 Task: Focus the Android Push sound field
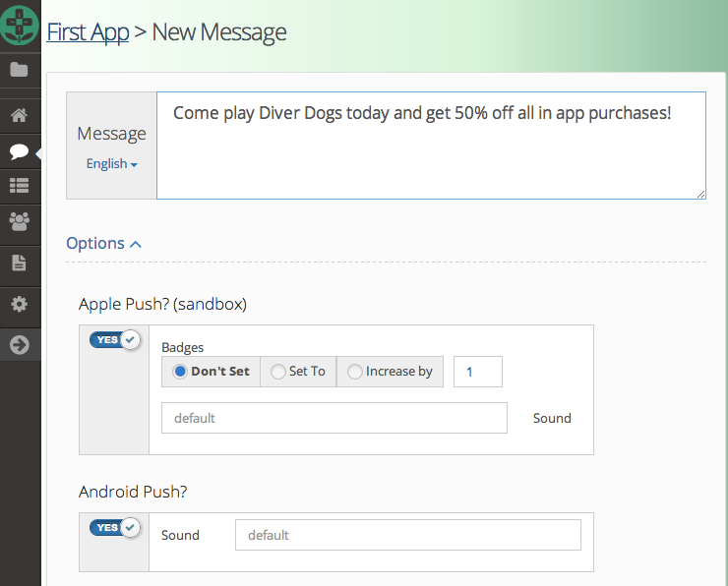tap(408, 535)
